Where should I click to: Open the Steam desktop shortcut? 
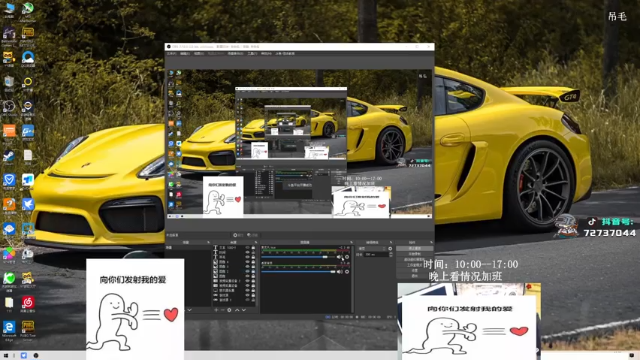click(9, 156)
